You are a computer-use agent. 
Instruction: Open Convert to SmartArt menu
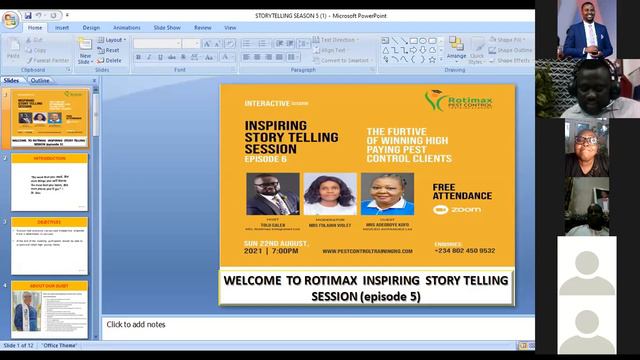(343, 60)
